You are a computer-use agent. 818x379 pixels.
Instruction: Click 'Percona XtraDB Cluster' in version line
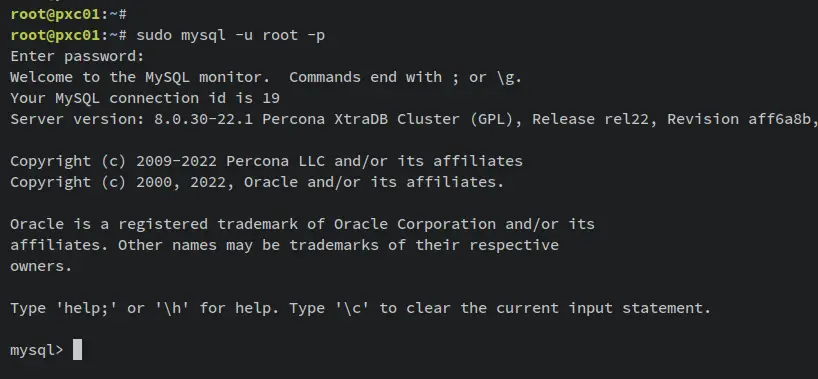tap(362, 119)
